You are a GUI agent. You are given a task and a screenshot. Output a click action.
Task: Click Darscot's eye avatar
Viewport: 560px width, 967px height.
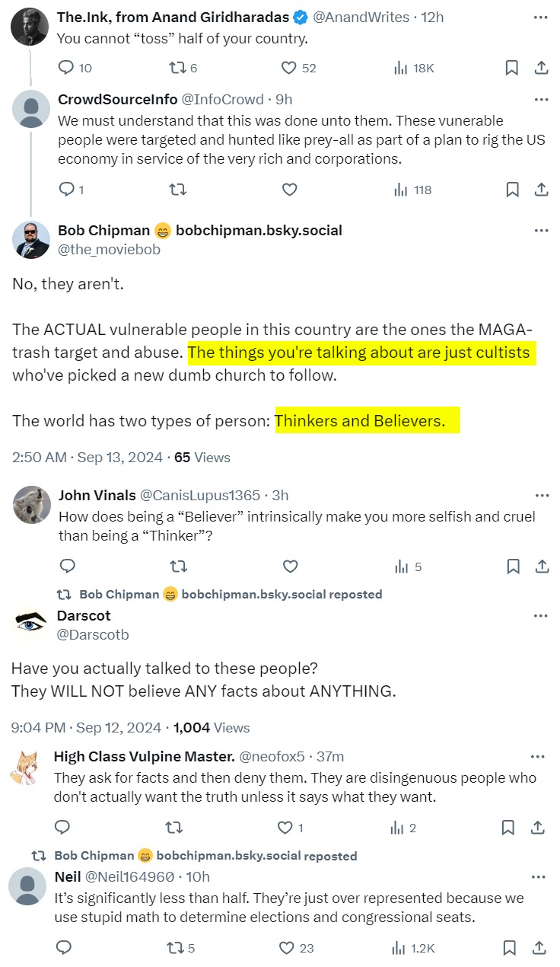coord(31,624)
